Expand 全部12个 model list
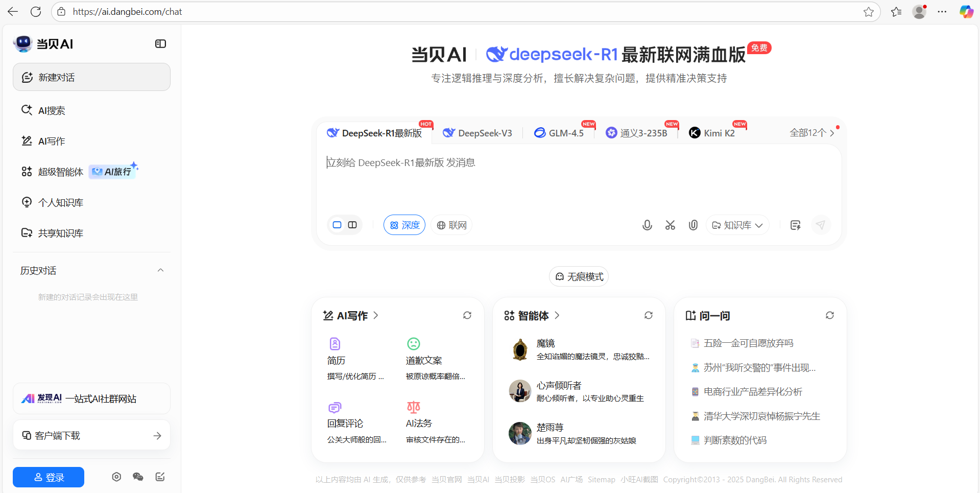 click(x=812, y=133)
